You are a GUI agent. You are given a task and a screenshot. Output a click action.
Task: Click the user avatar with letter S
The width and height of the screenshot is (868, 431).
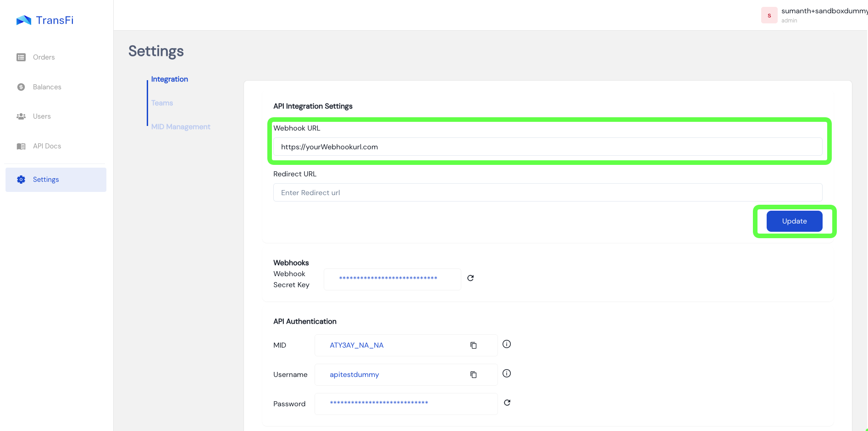769,16
